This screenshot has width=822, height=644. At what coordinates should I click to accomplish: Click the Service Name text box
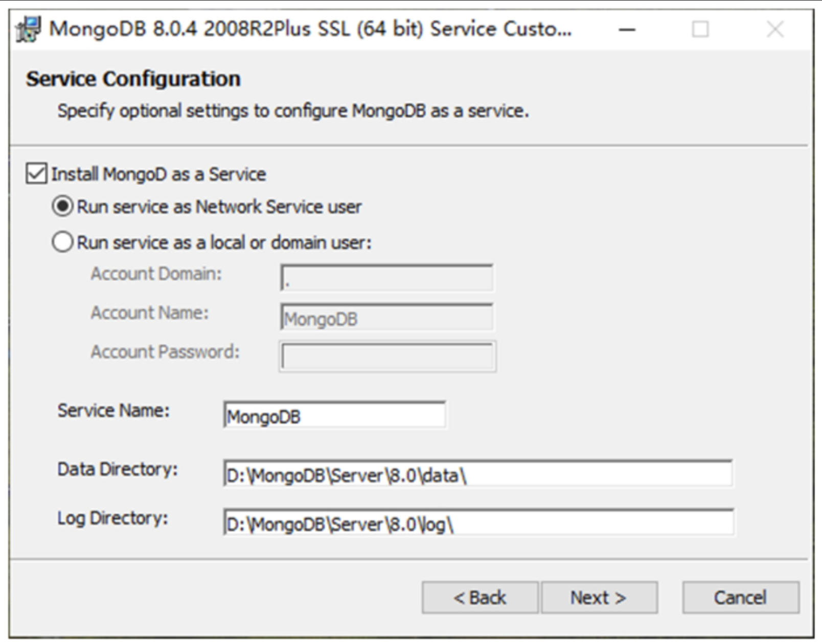335,415
